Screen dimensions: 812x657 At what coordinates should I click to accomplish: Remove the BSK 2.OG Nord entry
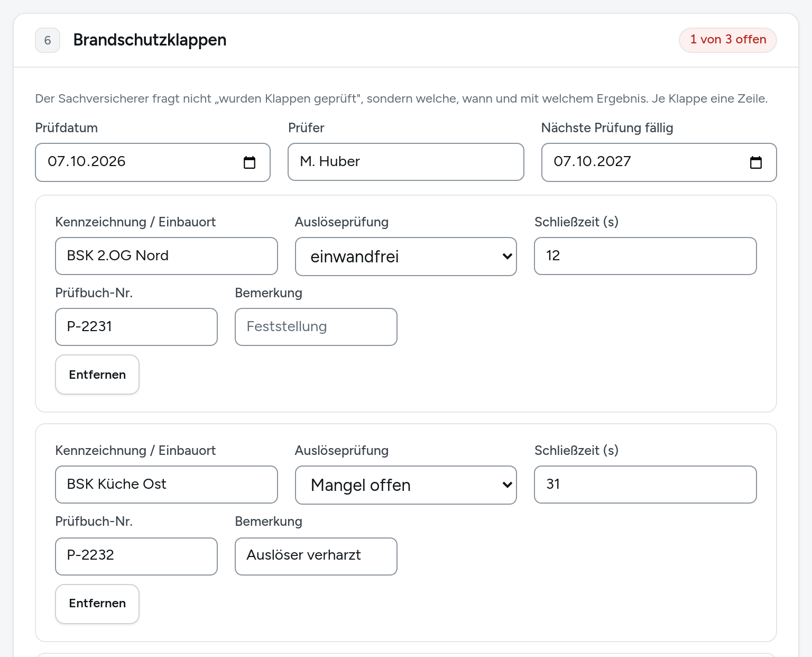[97, 375]
